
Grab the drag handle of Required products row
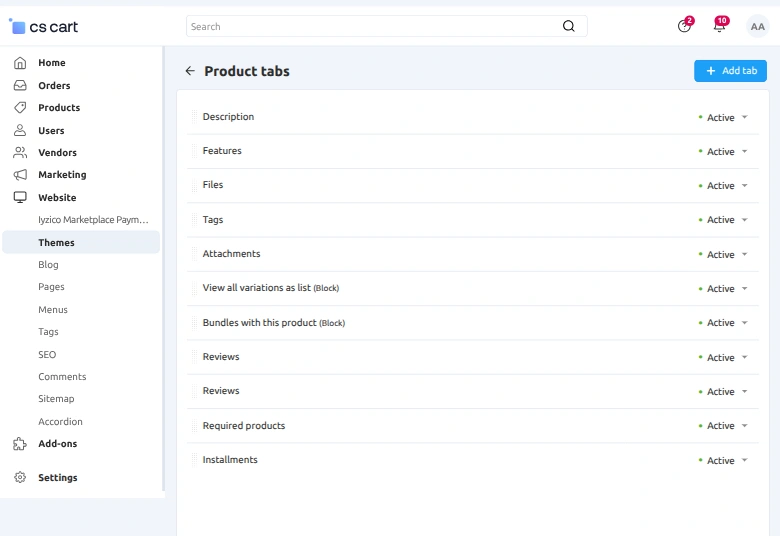click(195, 426)
